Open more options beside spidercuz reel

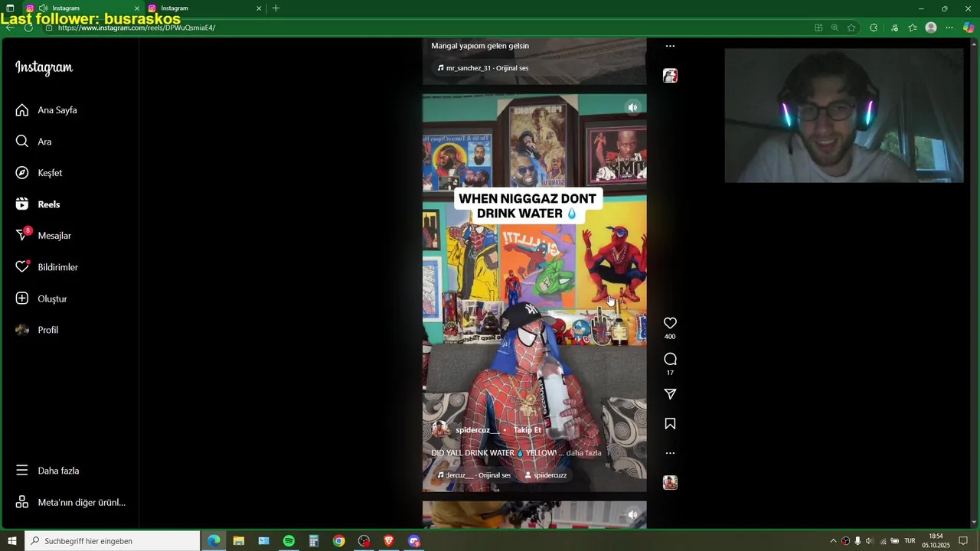pos(670,453)
